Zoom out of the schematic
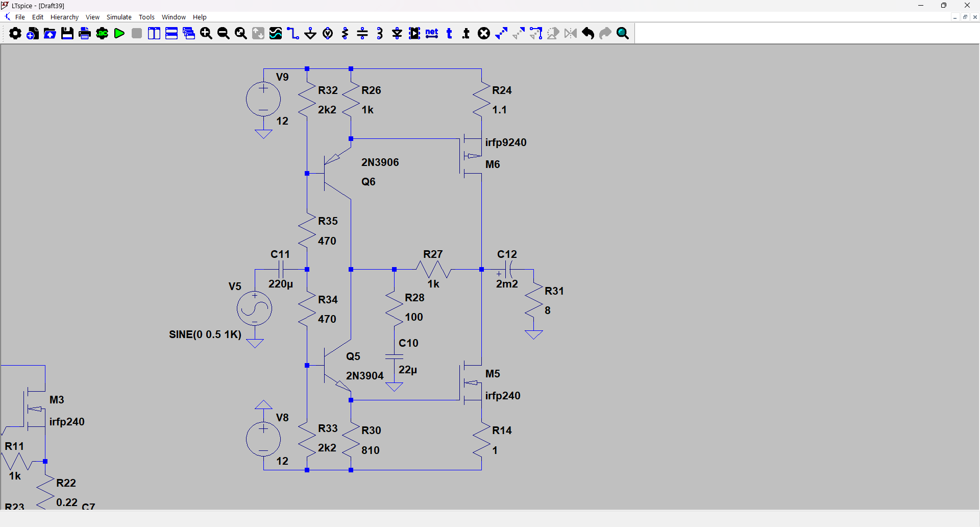 [x=224, y=34]
